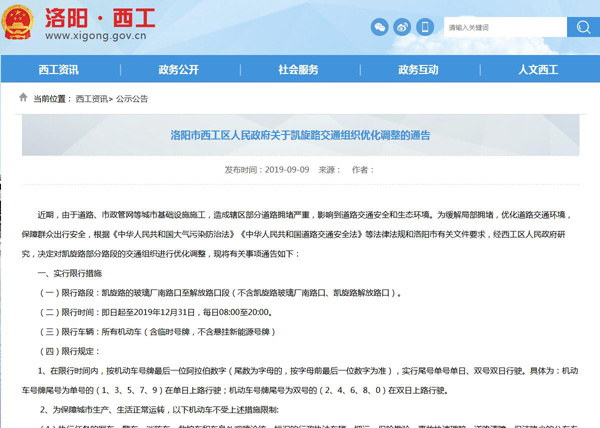The height and width of the screenshot is (428, 600).
Task: Open the 社会服务 navigation menu
Action: pos(298,70)
